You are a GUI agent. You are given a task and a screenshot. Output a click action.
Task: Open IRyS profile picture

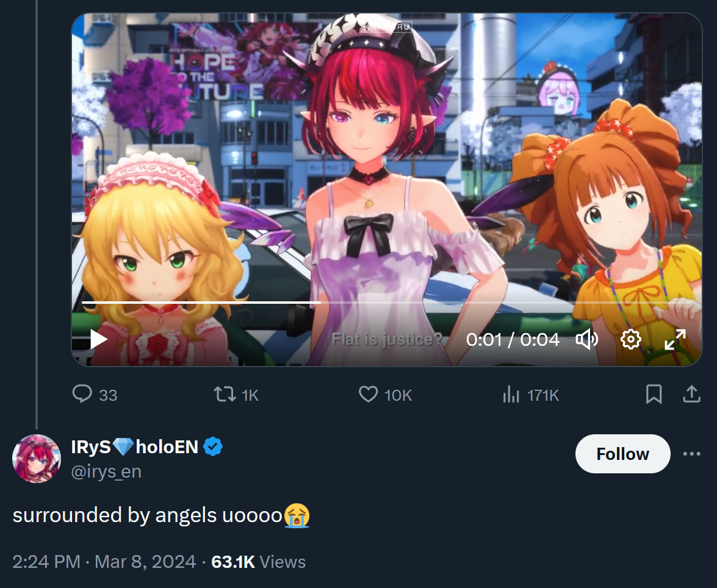pyautogui.click(x=37, y=459)
